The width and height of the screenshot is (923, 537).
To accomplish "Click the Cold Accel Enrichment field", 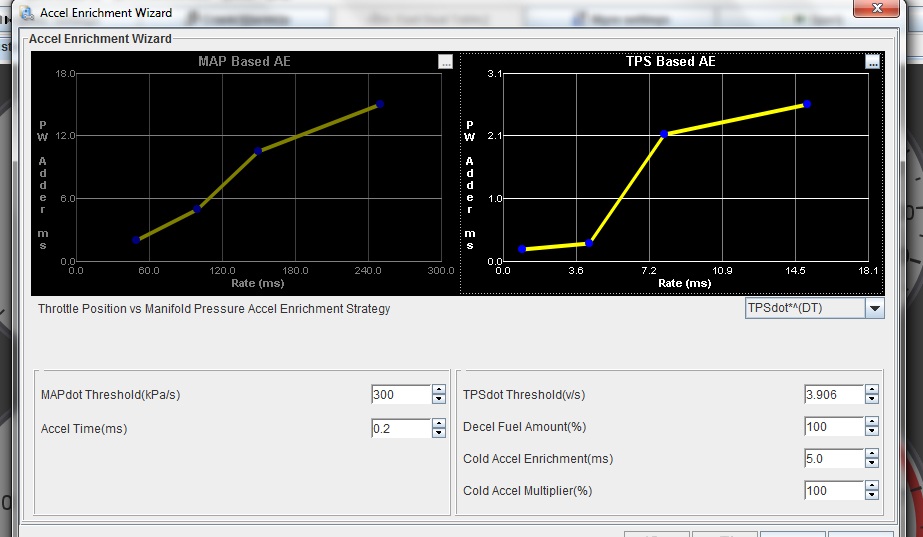I will [x=834, y=458].
